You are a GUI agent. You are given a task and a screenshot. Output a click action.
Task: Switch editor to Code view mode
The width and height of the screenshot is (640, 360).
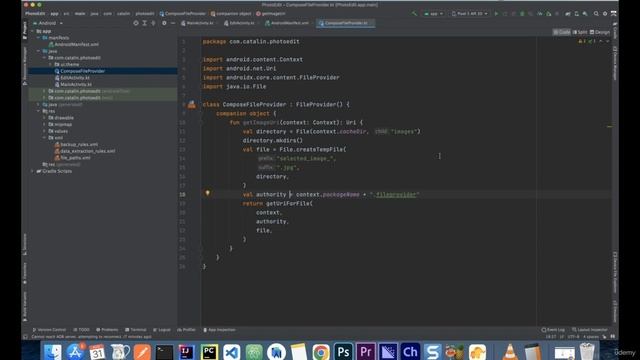562,32
